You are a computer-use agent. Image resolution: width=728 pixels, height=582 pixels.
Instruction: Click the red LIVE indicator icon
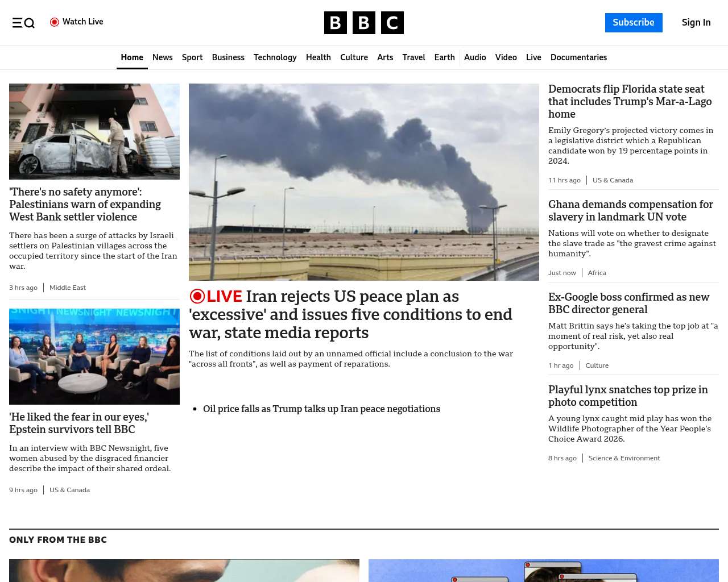point(197,297)
